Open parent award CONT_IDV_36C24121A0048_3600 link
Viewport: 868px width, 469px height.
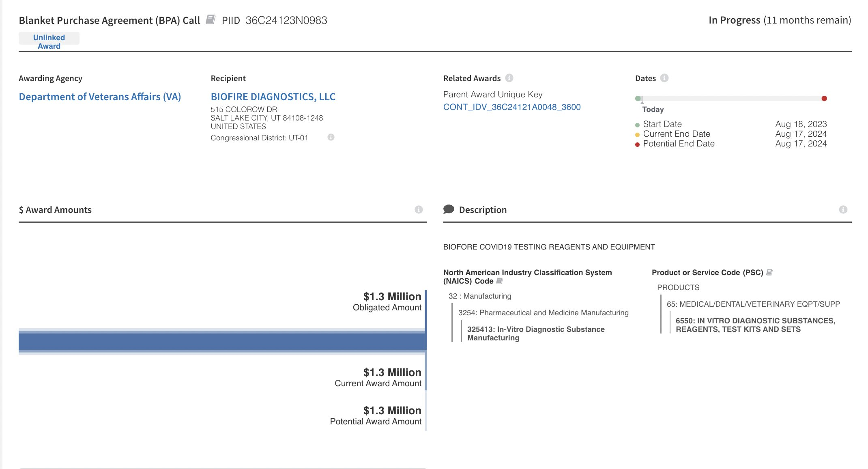(512, 107)
